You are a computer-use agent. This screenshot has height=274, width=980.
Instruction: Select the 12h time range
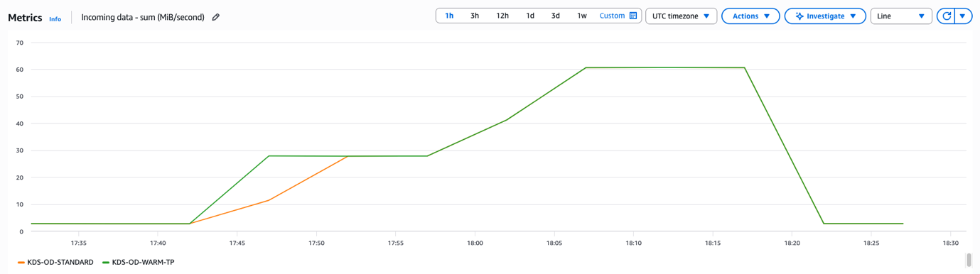click(x=502, y=16)
